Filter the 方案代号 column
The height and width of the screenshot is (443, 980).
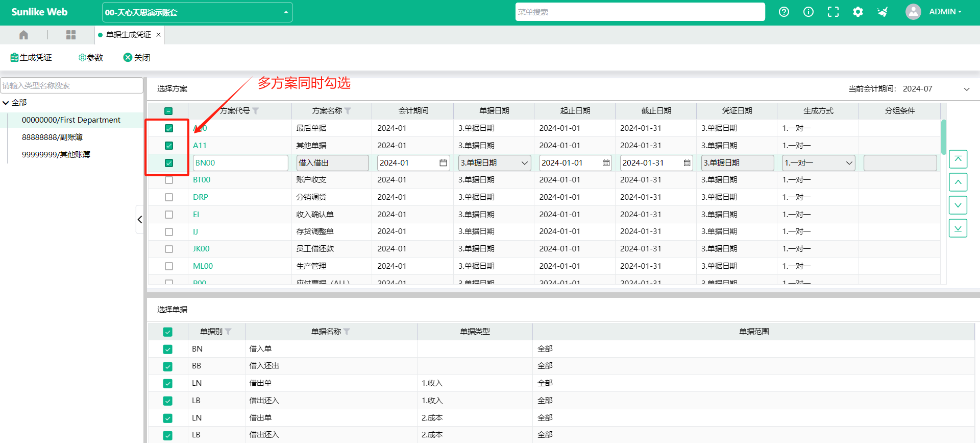pos(256,111)
